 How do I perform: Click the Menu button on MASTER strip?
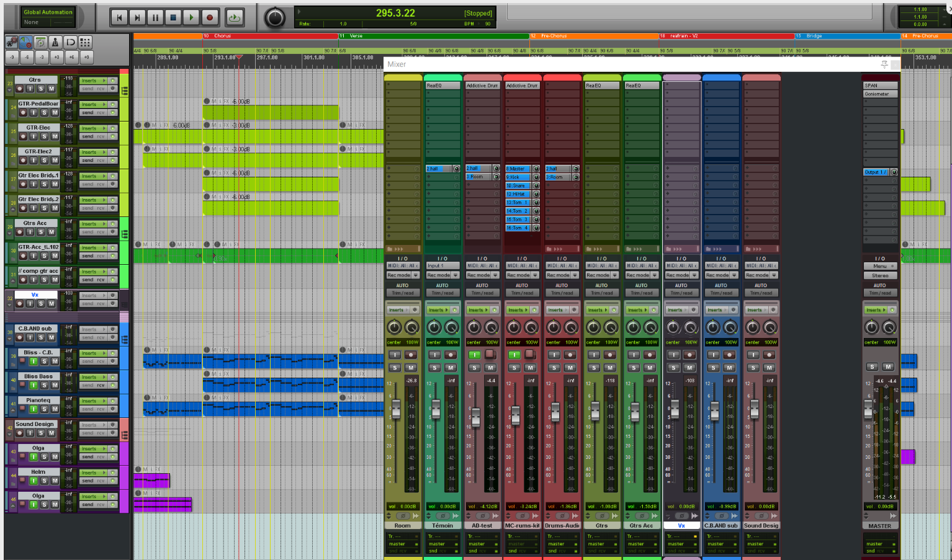coord(880,266)
